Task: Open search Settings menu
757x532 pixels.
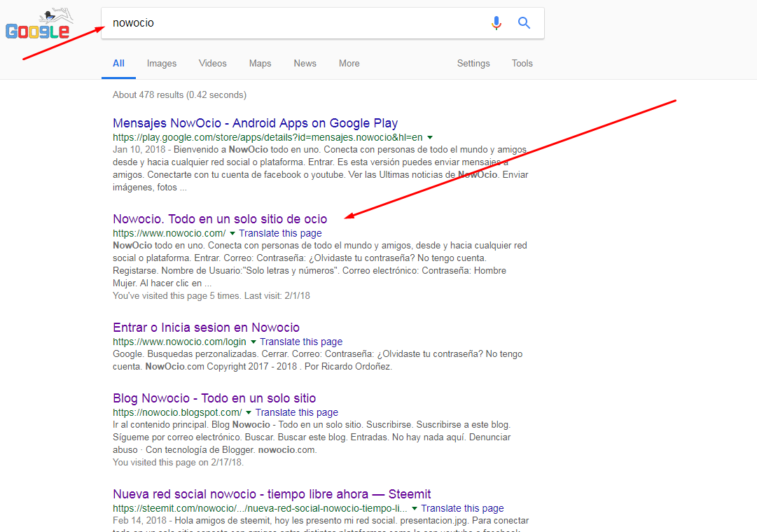Action: (473, 63)
